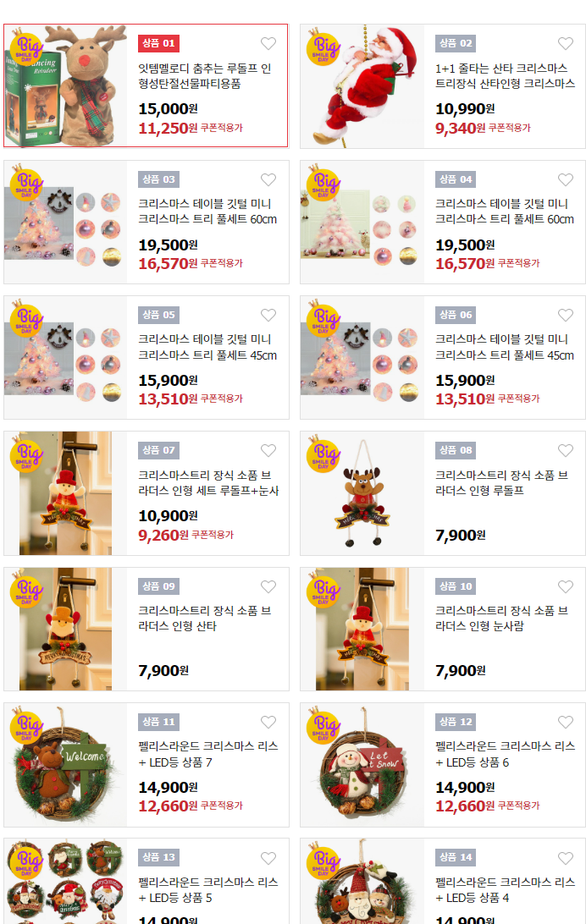Open the snowman wreath image of product 12

[x=362, y=765]
